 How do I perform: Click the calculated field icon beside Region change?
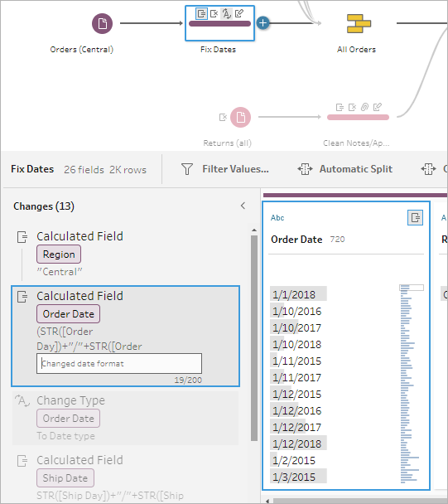tap(22, 237)
